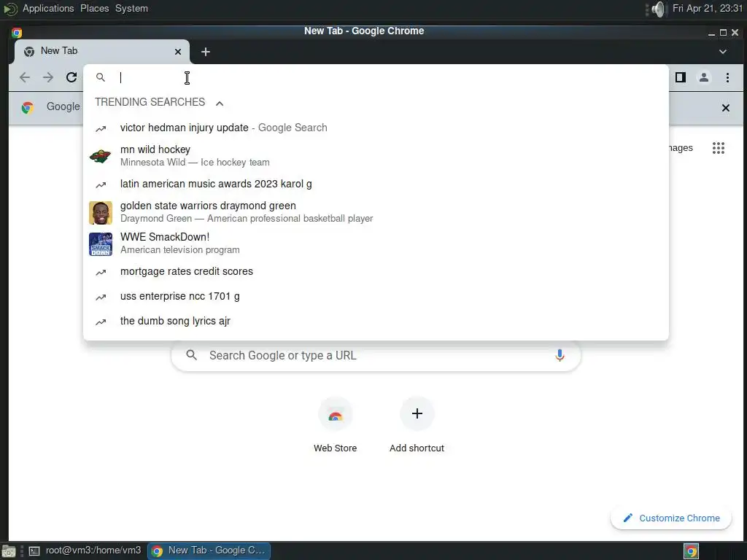Open the profile avatar menu
The height and width of the screenshot is (560, 747).
click(704, 77)
